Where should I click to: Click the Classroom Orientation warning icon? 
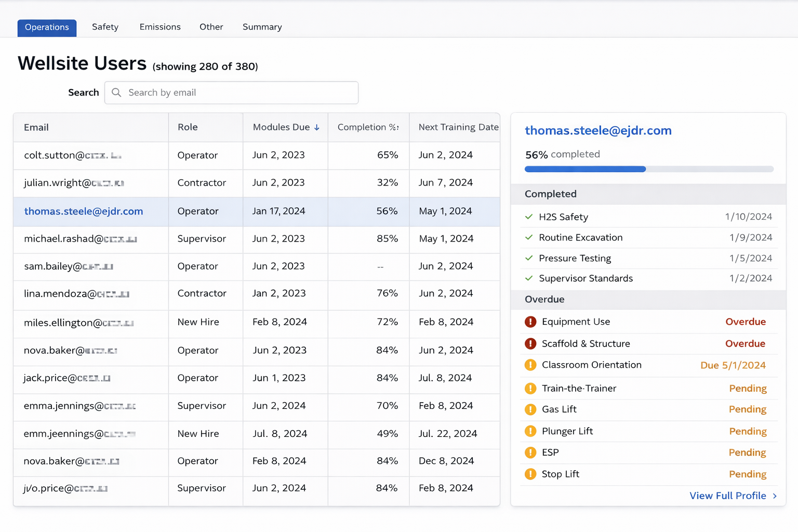click(x=530, y=365)
